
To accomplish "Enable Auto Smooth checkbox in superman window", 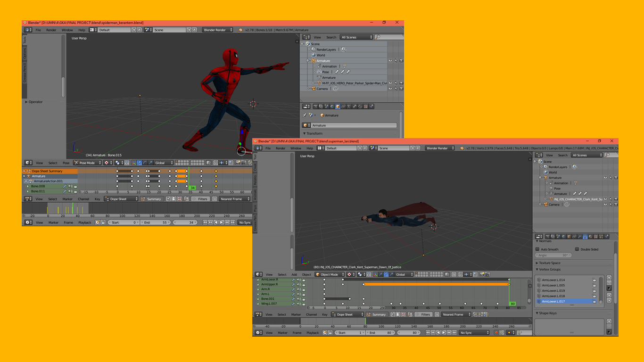I will (537, 249).
